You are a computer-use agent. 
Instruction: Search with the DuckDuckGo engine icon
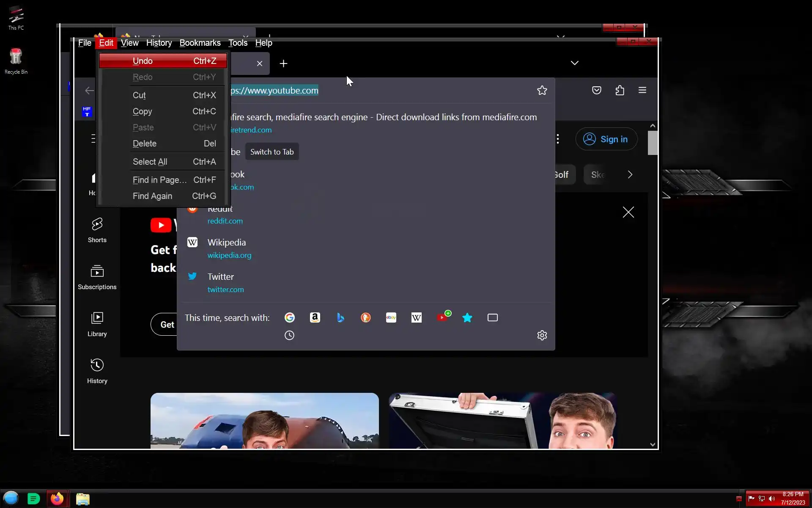[365, 317]
